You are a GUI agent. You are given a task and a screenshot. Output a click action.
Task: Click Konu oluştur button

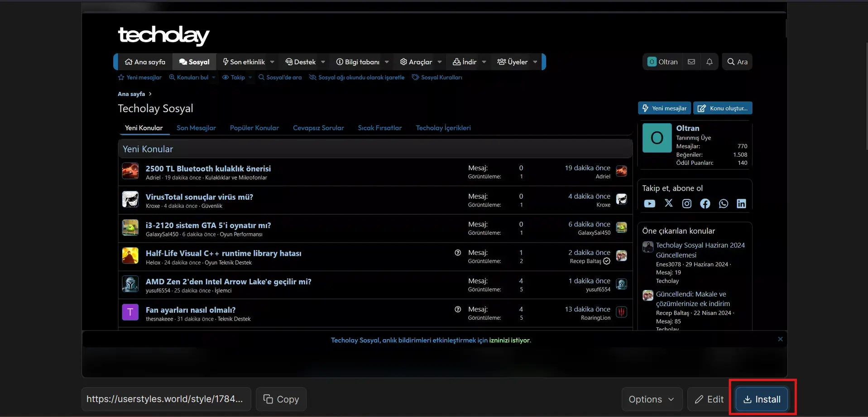coord(723,108)
